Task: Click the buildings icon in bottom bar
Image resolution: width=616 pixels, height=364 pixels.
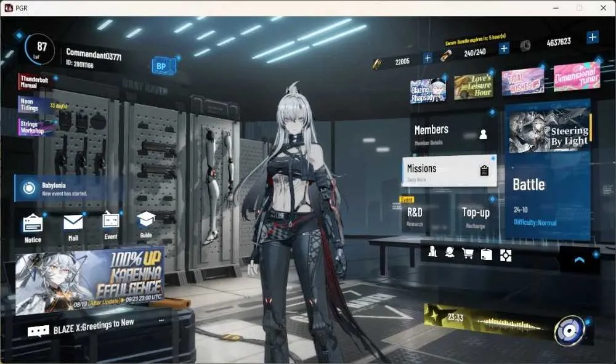Action: 432,251
